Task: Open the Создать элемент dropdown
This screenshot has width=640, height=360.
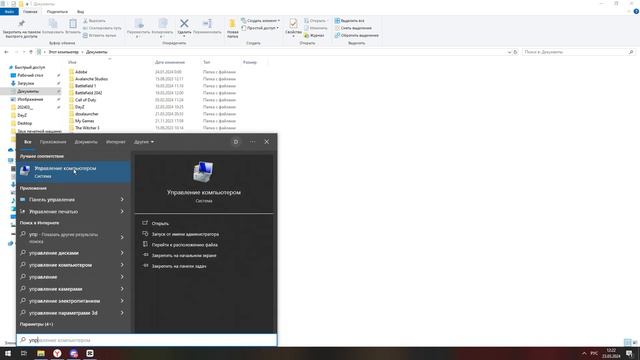Action: (x=260, y=20)
